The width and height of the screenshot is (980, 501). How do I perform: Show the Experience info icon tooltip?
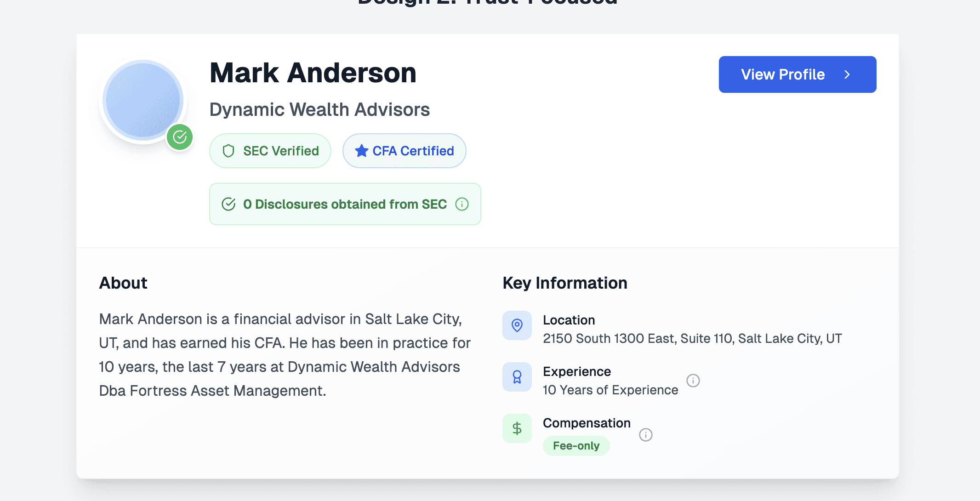(x=693, y=381)
